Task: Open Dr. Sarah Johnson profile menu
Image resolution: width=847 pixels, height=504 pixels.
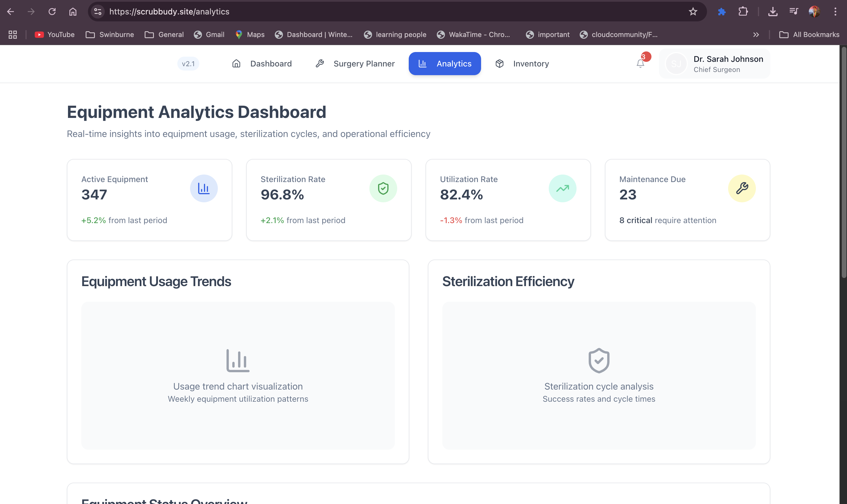Action: (715, 64)
